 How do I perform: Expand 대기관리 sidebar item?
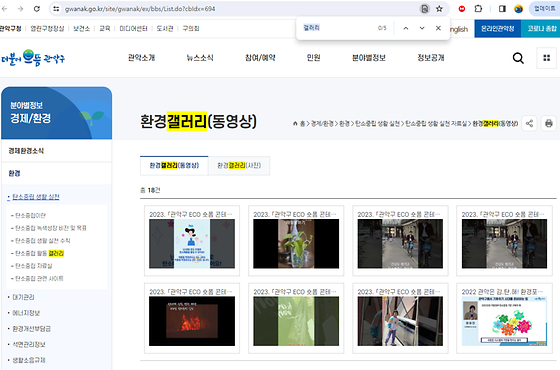[x=23, y=297]
